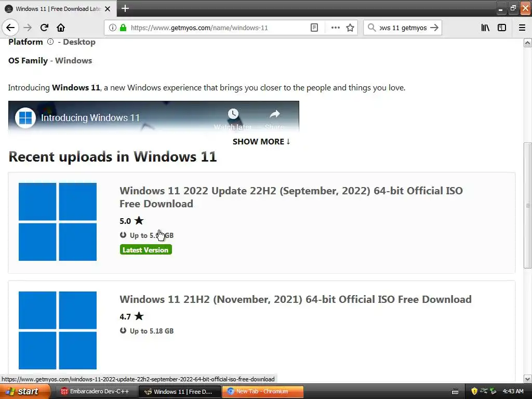
Task: Open the Windows OS Family link
Action: pos(73,61)
